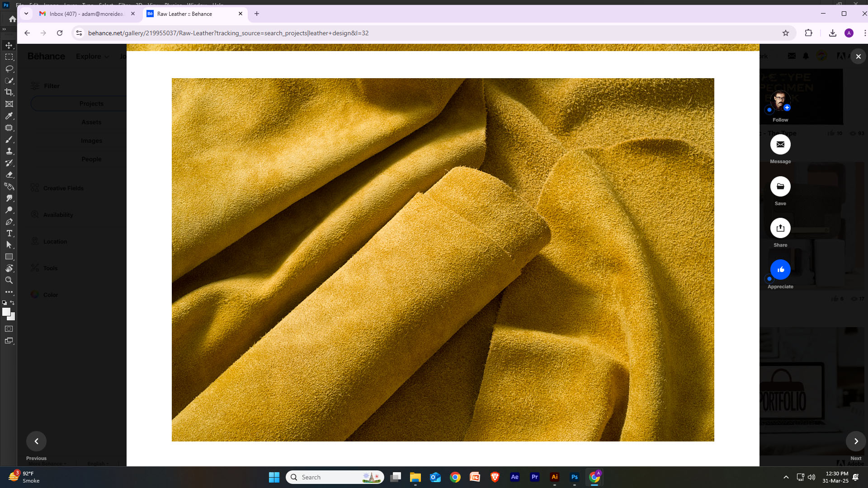
Task: Go to previous project
Action: point(37,441)
